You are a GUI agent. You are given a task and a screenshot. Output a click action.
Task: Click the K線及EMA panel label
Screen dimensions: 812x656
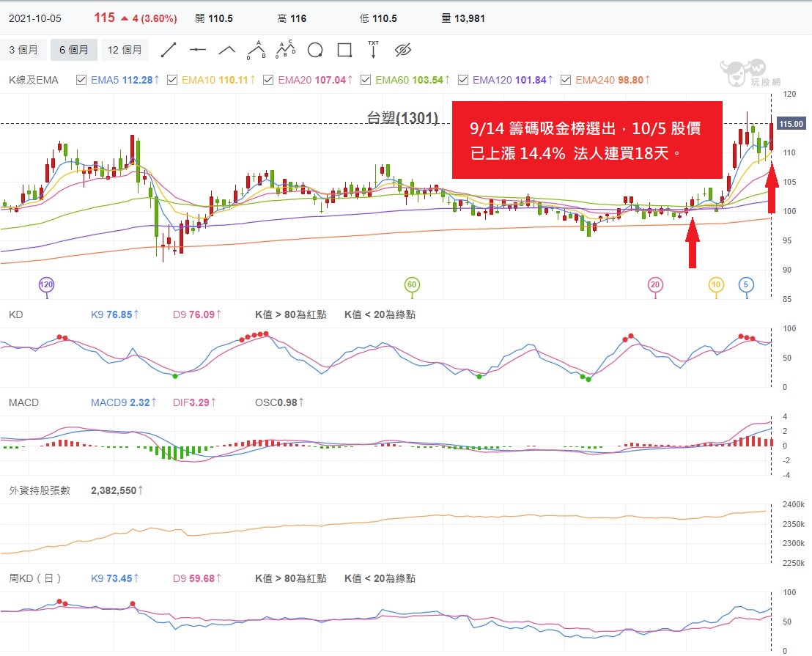click(34, 80)
